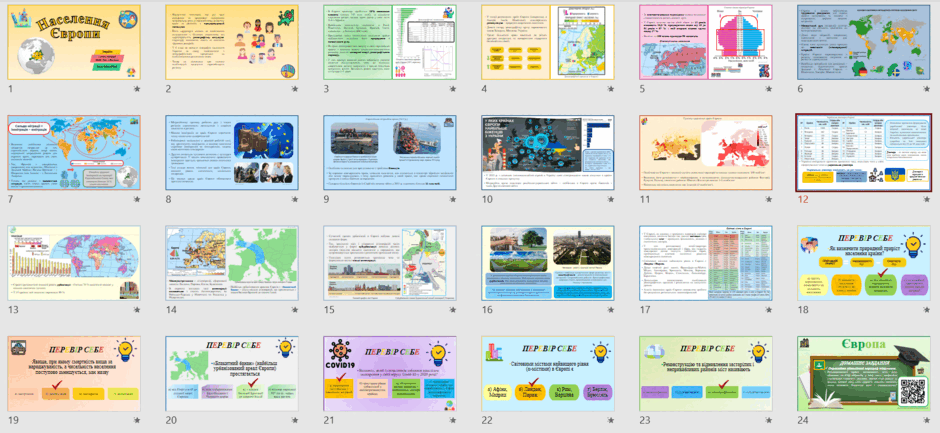Select slide 19 'ПЕРЕВІР СЕБЕ' peach thumbnail
This screenshot has width=940, height=433.
(74, 374)
